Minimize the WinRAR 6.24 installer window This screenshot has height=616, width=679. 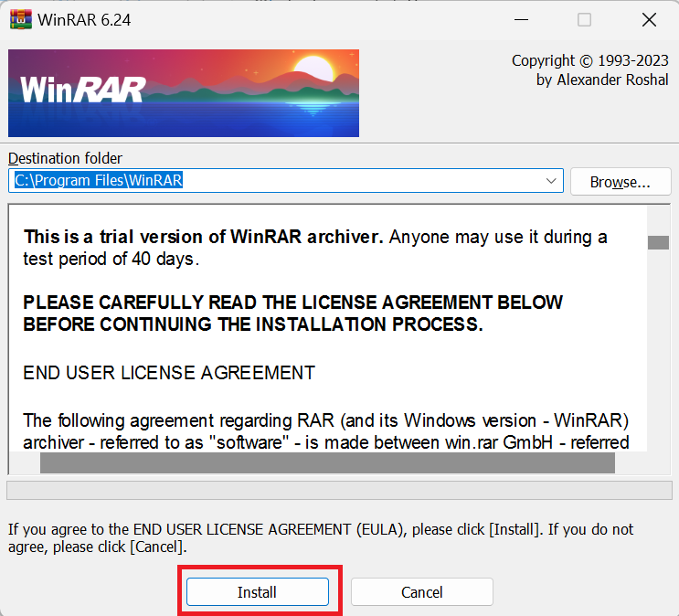[521, 19]
